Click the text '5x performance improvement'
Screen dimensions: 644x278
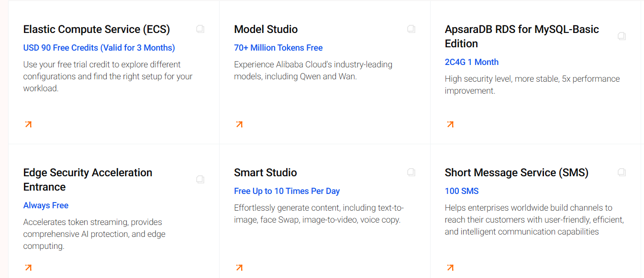coord(533,85)
